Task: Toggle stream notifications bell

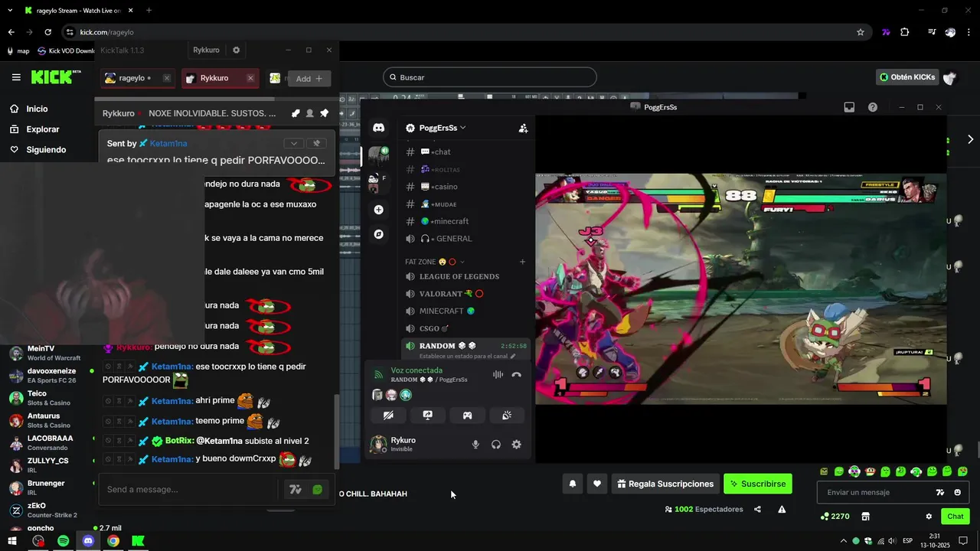Action: coord(572,484)
